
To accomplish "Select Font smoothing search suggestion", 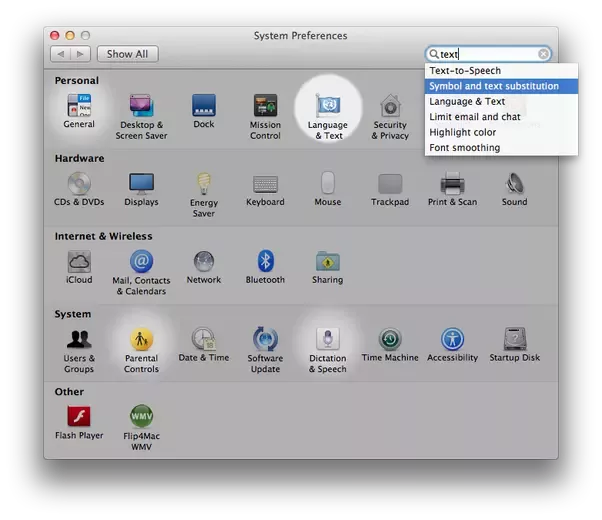I will 501,147.
